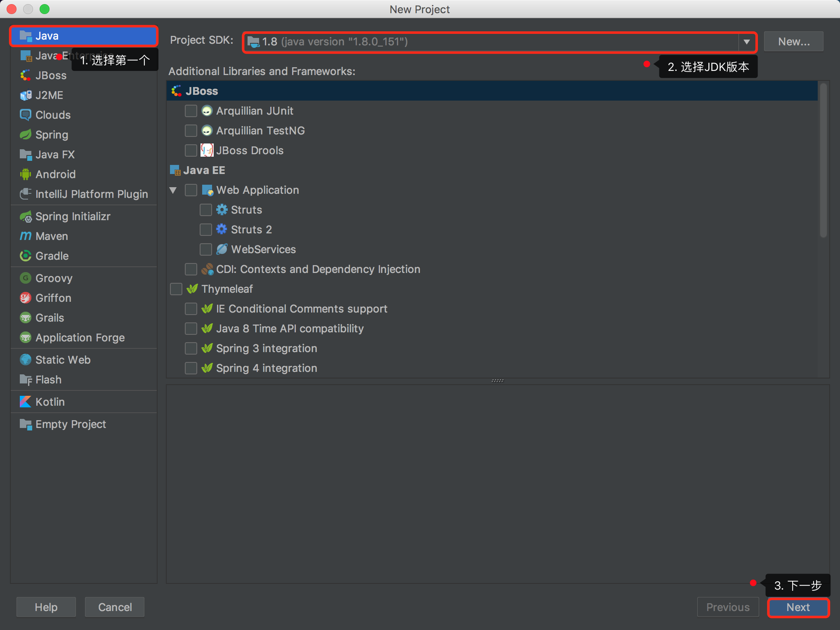Tick the Struts checkbox
The image size is (840, 630).
point(206,210)
